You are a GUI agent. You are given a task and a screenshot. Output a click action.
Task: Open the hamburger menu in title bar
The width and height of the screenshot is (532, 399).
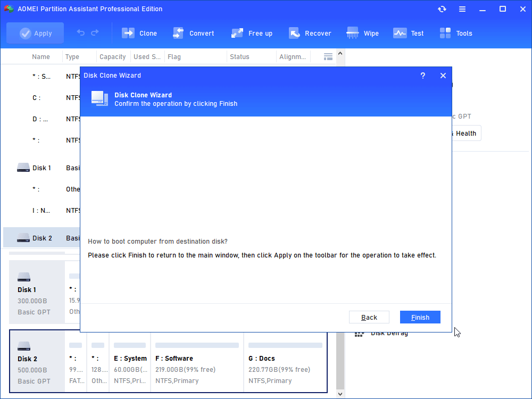tap(462, 9)
